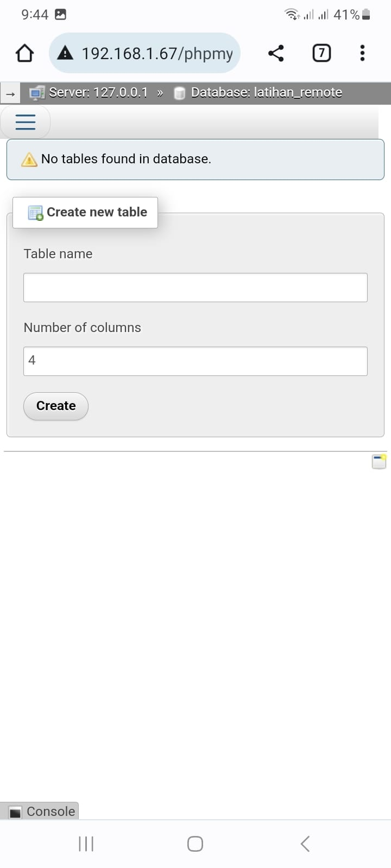Focus the Number of columns field
This screenshot has height=868, width=391.
(x=195, y=361)
